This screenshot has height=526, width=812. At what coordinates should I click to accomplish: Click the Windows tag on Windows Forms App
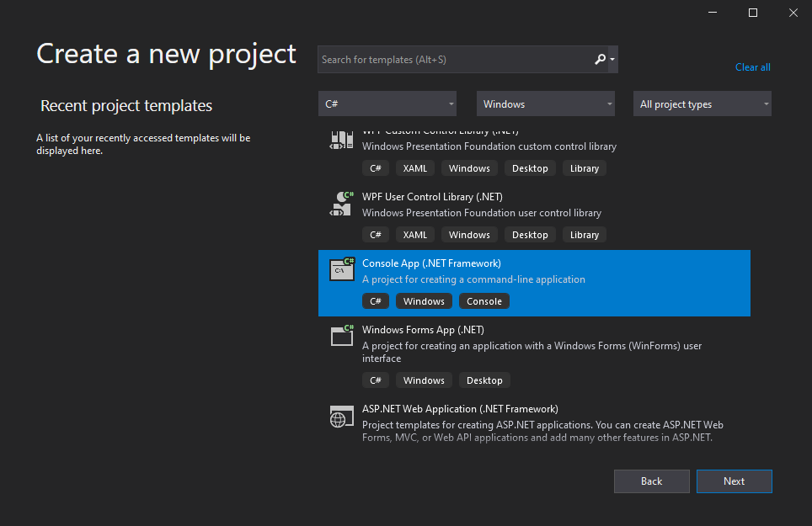click(425, 380)
